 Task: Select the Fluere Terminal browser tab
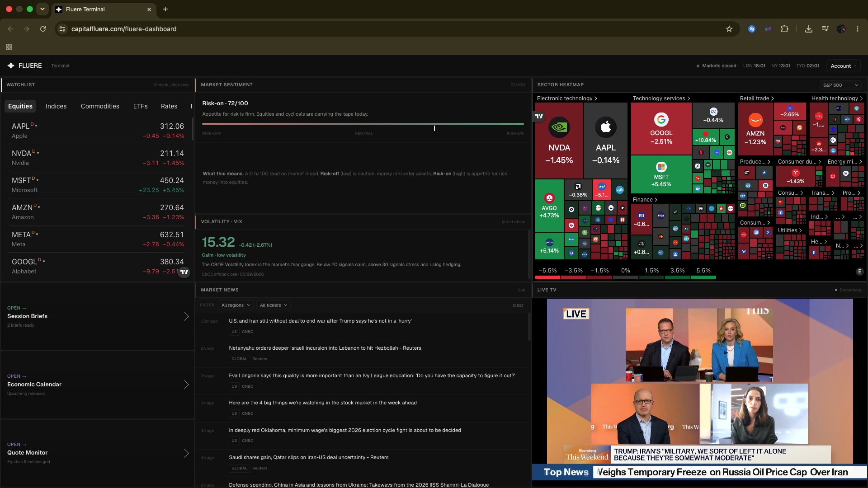pyautogui.click(x=104, y=9)
